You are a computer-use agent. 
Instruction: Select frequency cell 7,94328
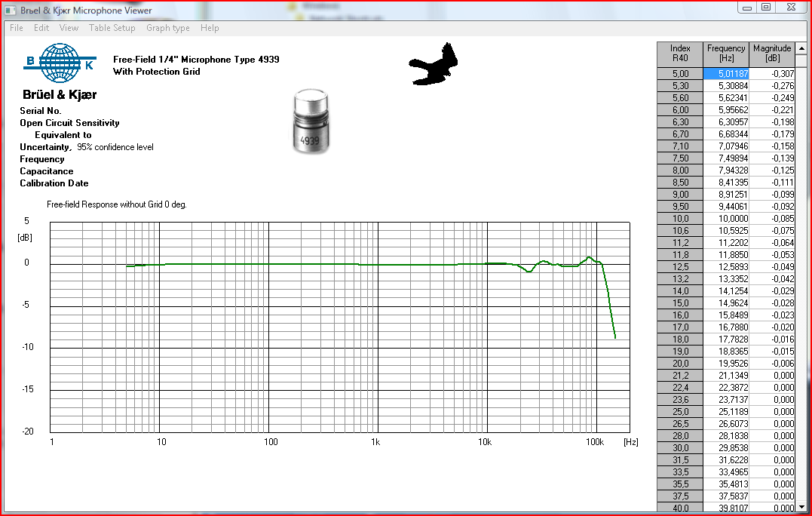click(726, 170)
